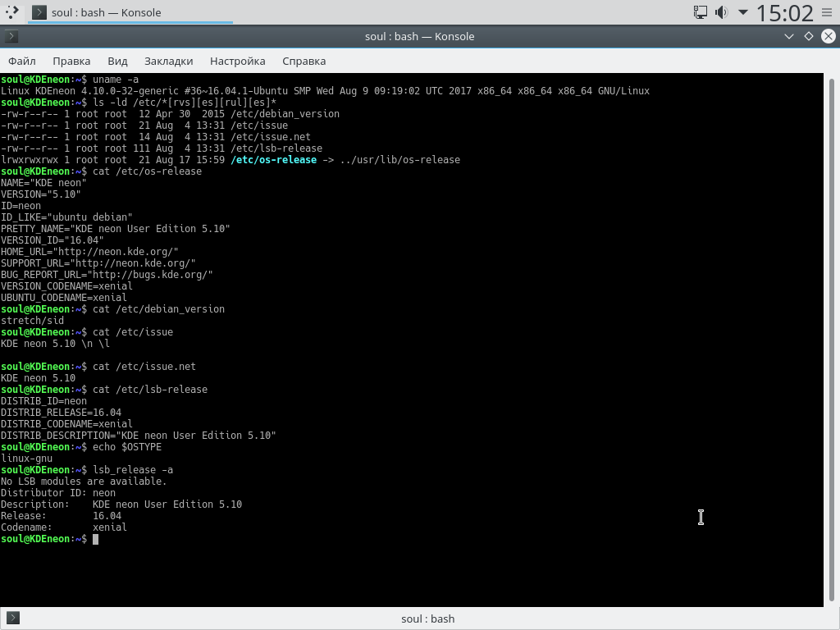
Task: Click 'lsb_release -a' command text
Action: tap(133, 470)
